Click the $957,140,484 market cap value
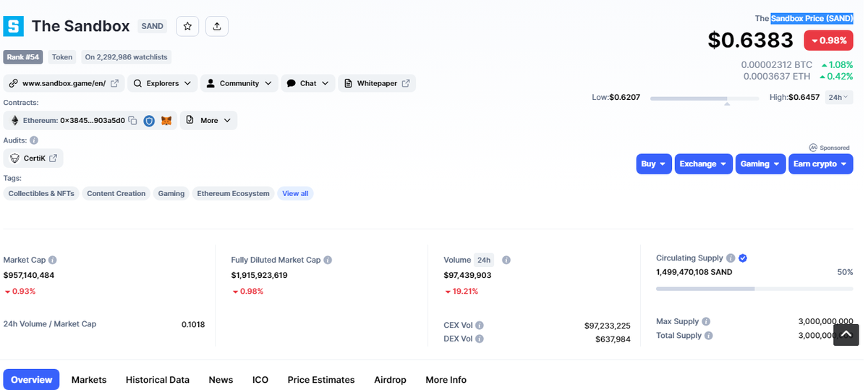The image size is (868, 390). [29, 275]
